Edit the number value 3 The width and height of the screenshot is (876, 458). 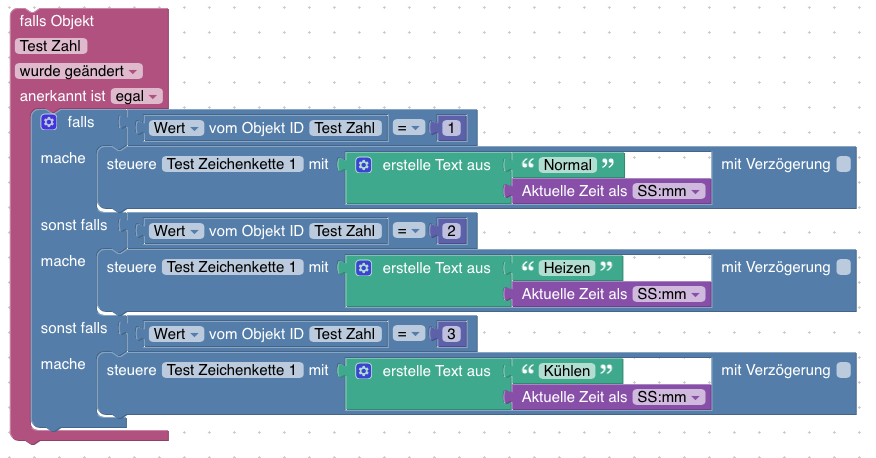(451, 334)
